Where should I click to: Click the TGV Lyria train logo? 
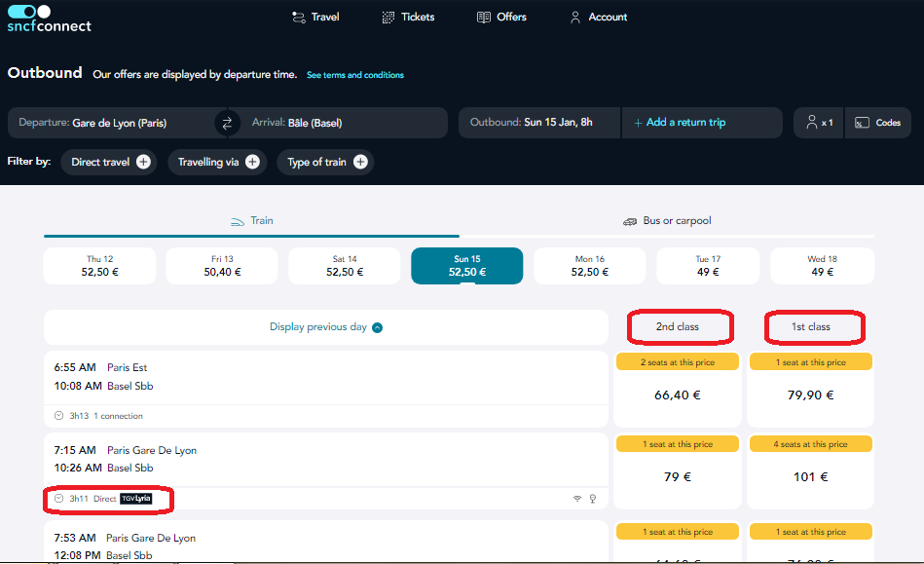[x=136, y=499]
